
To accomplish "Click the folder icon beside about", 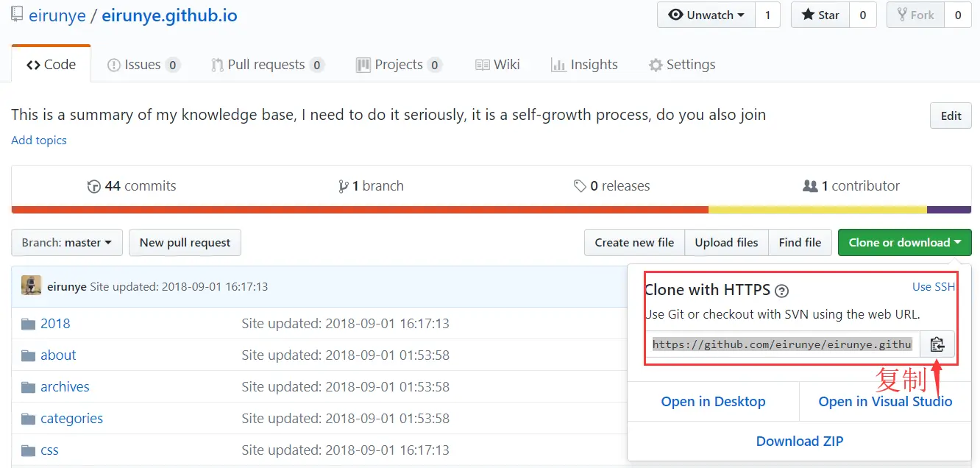I will pos(29,355).
